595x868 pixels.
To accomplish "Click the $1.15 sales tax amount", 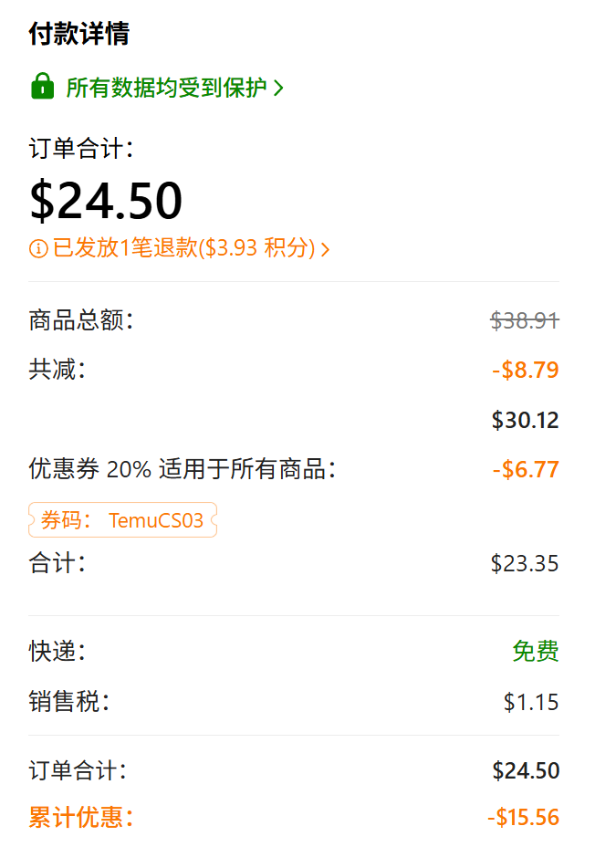I will coord(531,703).
